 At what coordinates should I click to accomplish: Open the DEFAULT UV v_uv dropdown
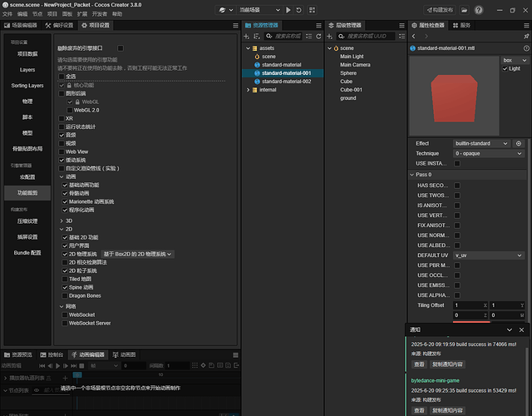coord(488,255)
